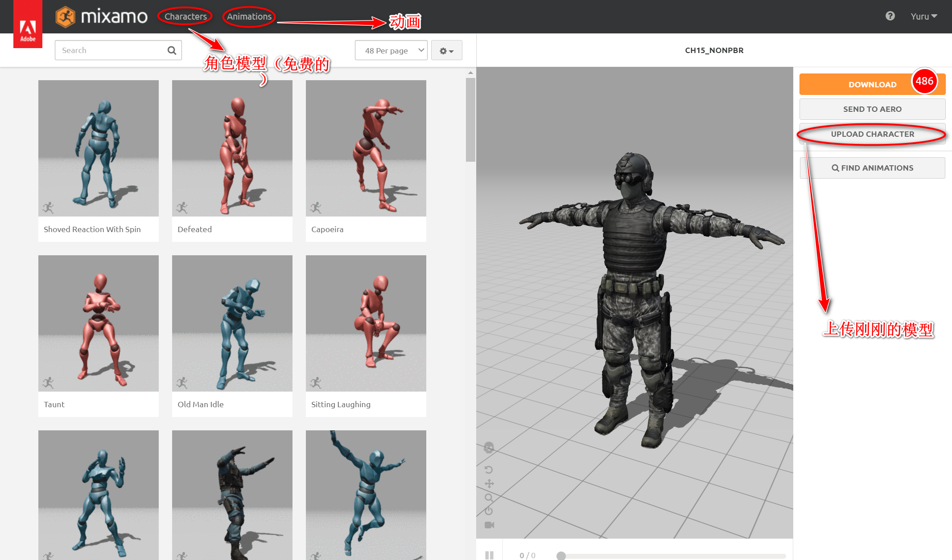Click the animation timeline slider handle

[561, 556]
